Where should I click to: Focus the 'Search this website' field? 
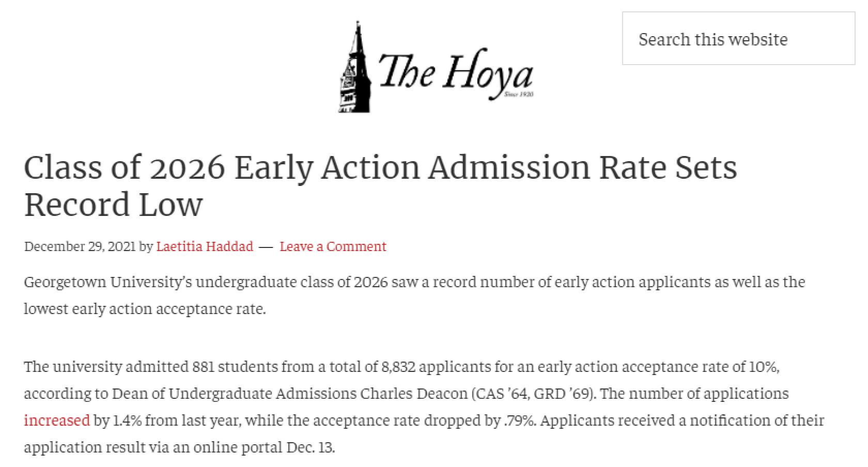[x=738, y=39]
